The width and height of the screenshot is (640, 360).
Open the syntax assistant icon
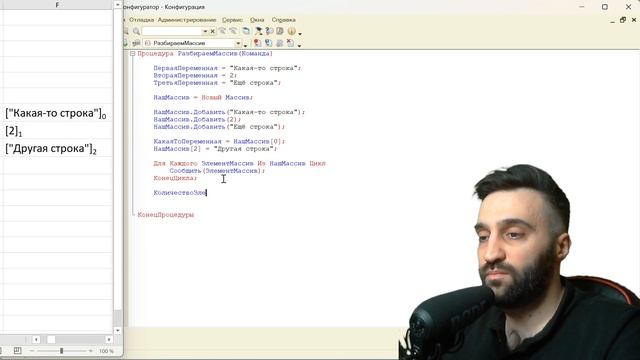point(258,31)
